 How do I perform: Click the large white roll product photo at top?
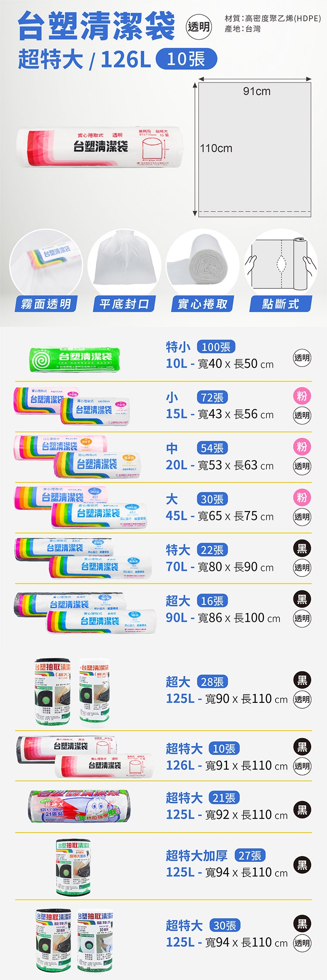pos(98,148)
